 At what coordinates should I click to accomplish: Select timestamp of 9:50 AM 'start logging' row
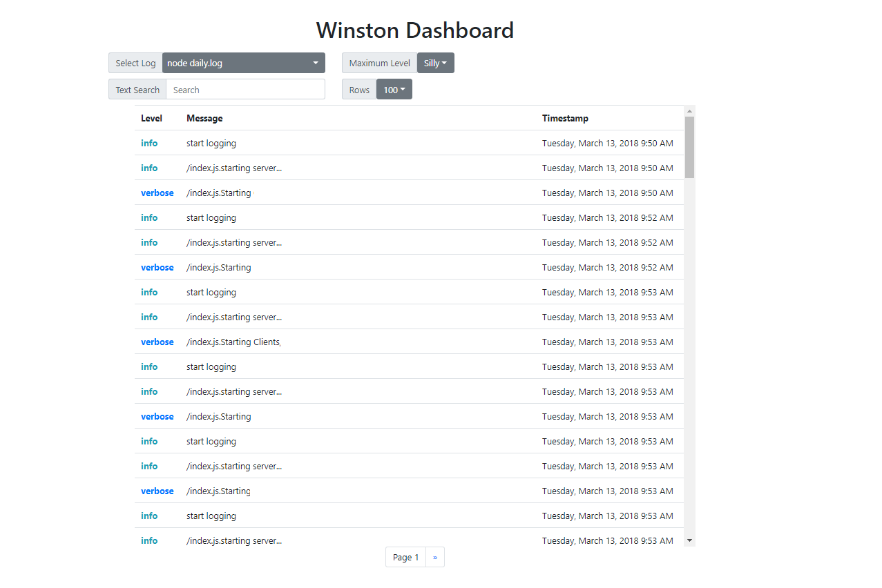pyautogui.click(x=608, y=143)
